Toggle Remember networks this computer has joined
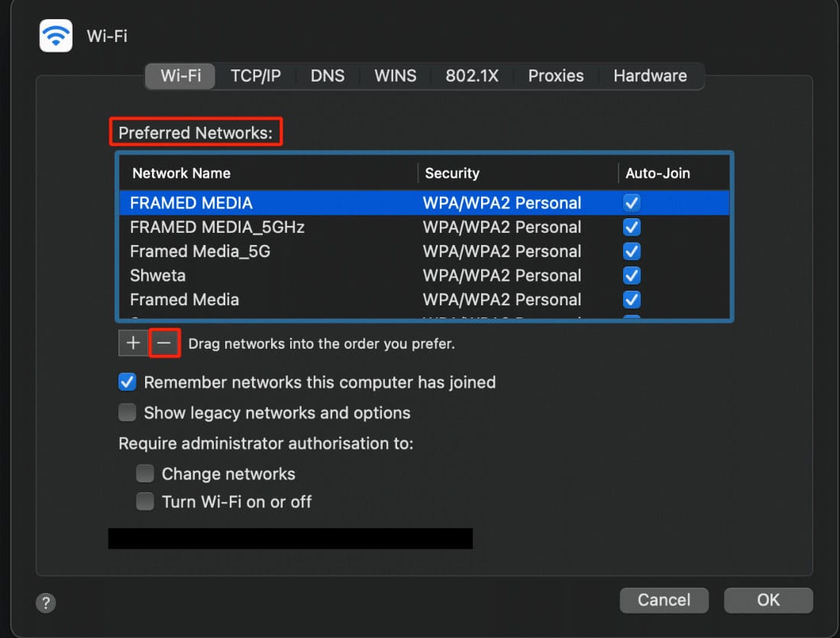The image size is (840, 638). [x=128, y=382]
